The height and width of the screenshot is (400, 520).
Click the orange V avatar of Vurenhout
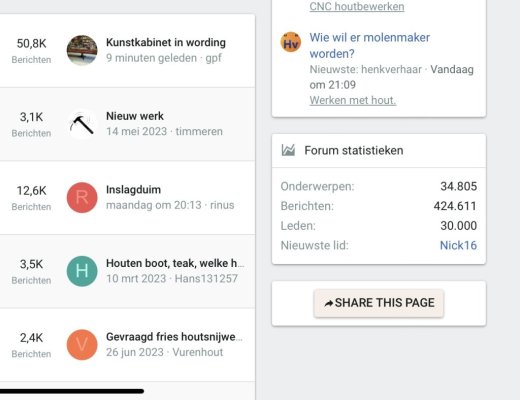[82, 345]
